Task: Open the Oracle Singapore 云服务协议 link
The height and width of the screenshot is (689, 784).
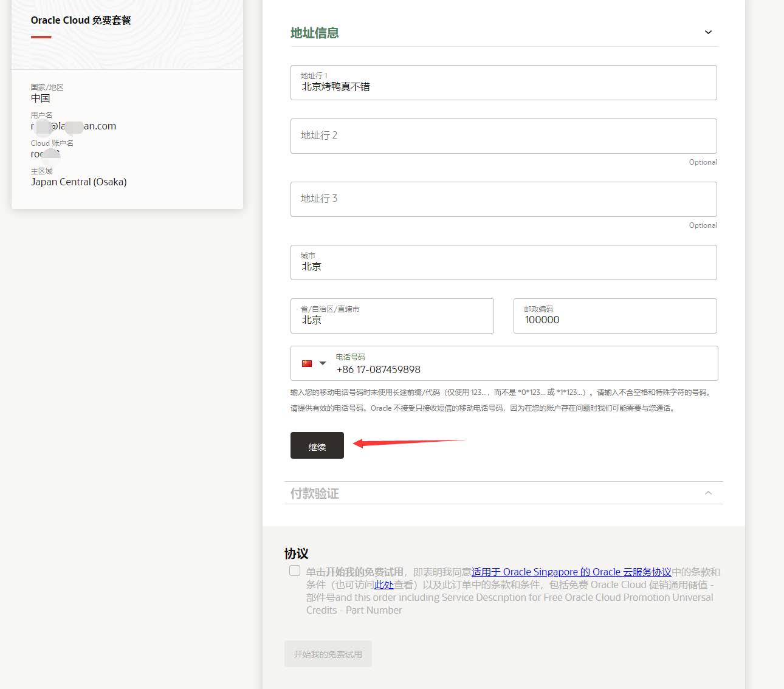Action: tap(571, 572)
